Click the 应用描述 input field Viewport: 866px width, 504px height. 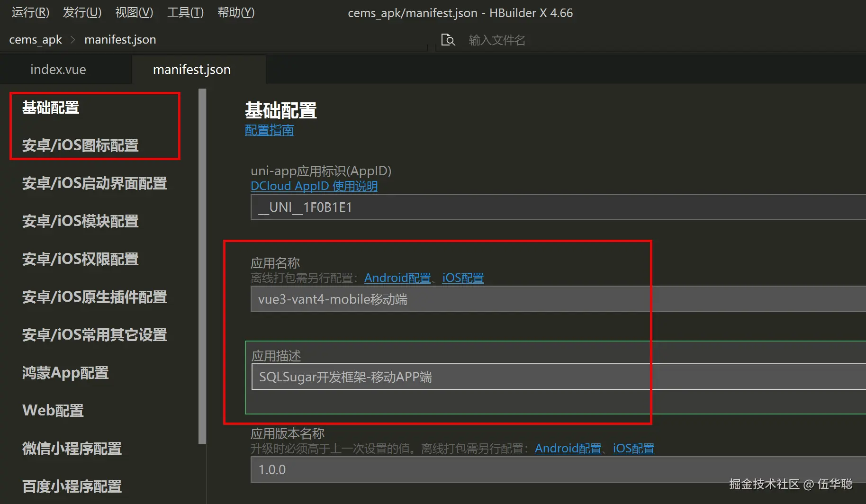click(559, 377)
